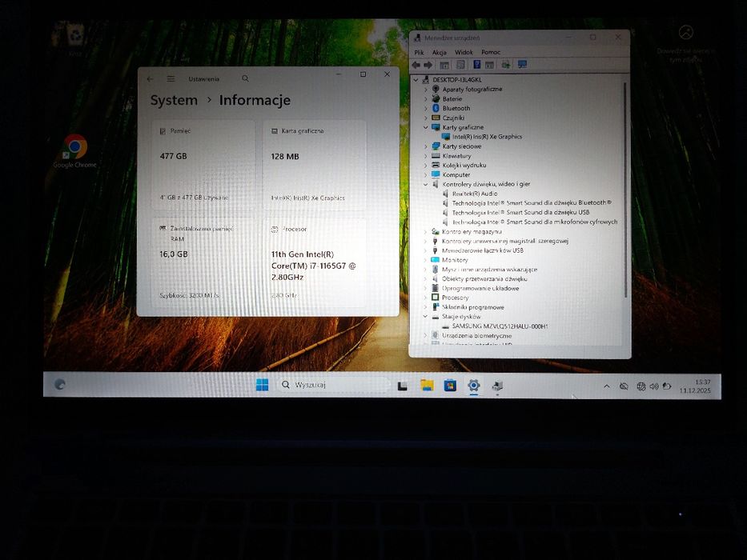Collapse the DESKTOP-I3L4GKL root node
This screenshot has width=747, height=560.
[416, 80]
